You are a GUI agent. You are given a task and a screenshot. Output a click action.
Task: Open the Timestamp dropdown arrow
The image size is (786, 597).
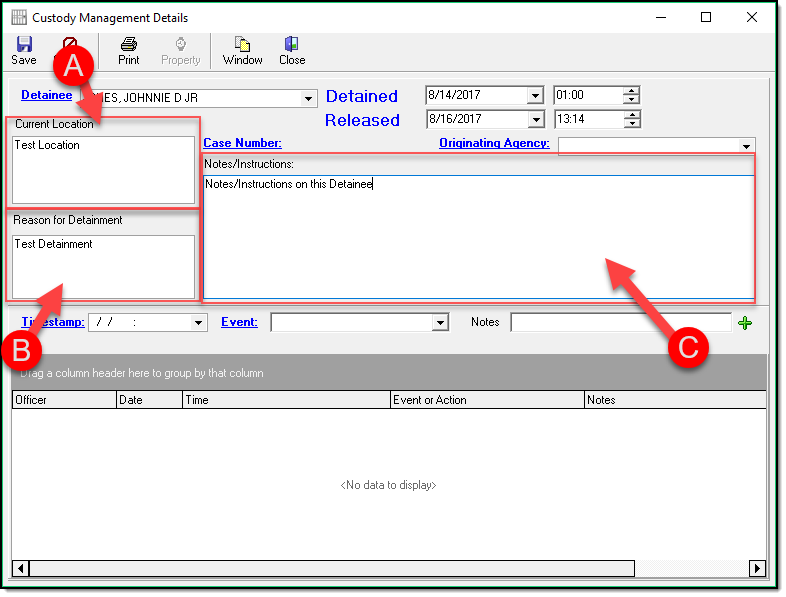pos(198,323)
